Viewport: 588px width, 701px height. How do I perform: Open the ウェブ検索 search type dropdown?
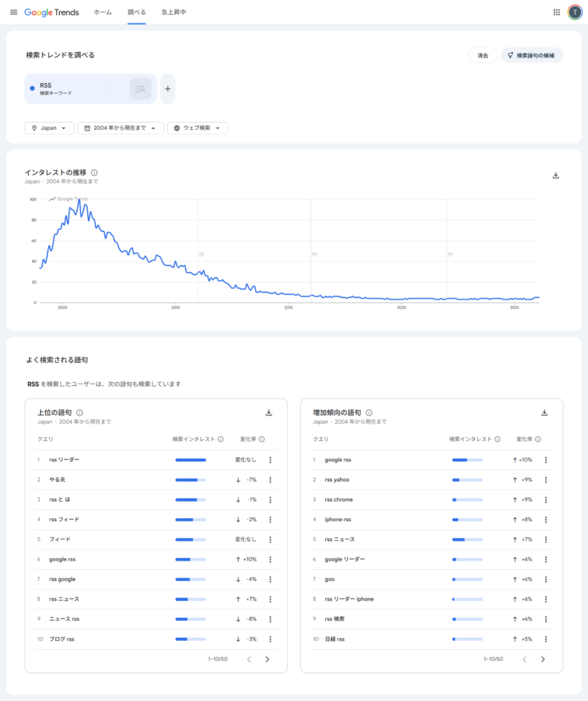pyautogui.click(x=197, y=128)
